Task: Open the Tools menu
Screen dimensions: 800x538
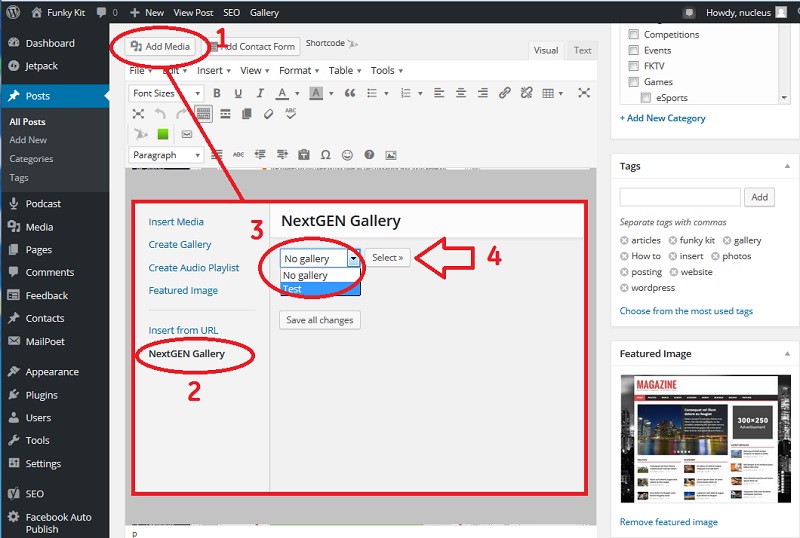Action: point(387,70)
